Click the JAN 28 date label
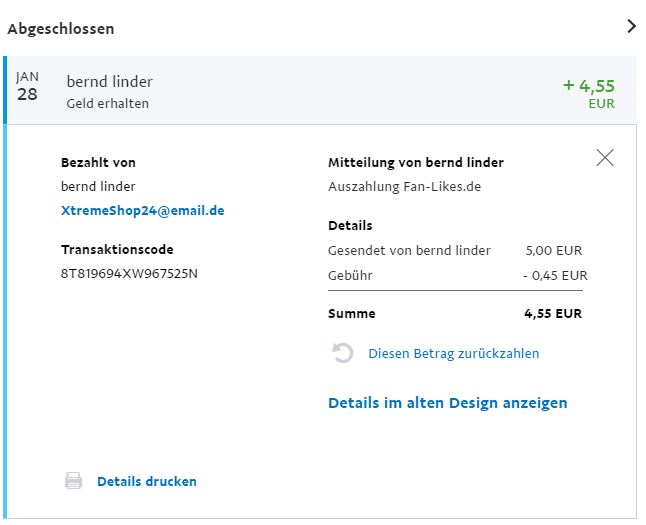The image size is (646, 525). (x=28, y=87)
